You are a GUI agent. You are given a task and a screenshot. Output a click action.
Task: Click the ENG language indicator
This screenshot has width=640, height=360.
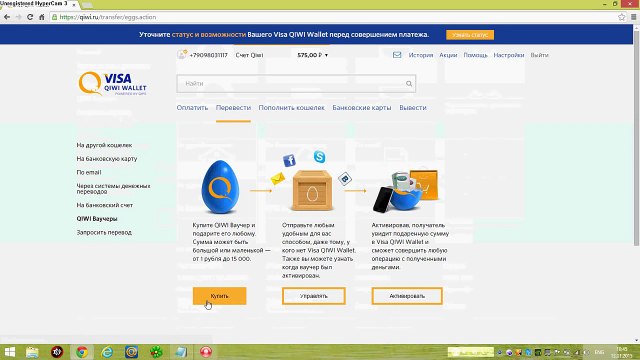[599, 352]
